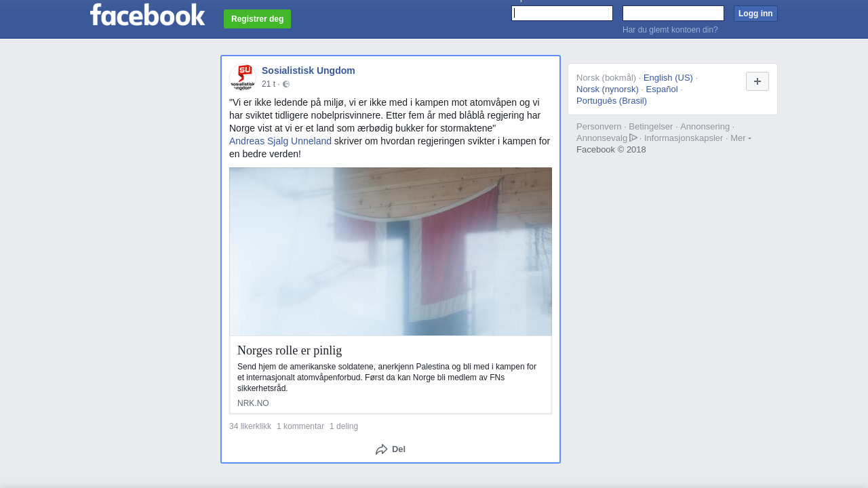This screenshot has height=488, width=868.
Task: Click the Registrer deg button
Action: pos(257,19)
